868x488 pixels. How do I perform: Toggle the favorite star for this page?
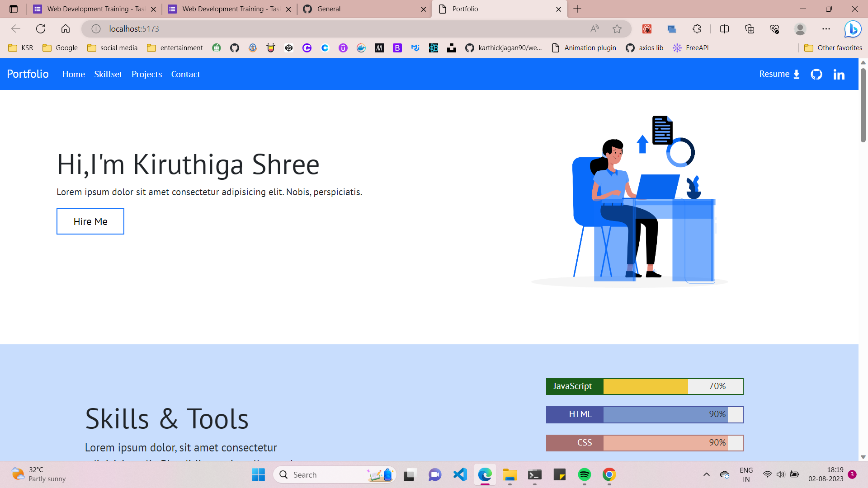coord(617,28)
